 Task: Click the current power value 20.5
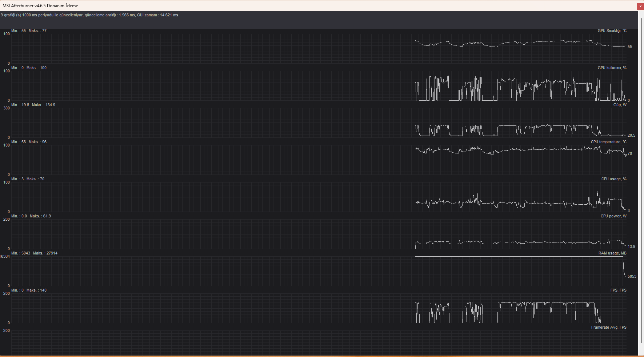click(x=631, y=136)
